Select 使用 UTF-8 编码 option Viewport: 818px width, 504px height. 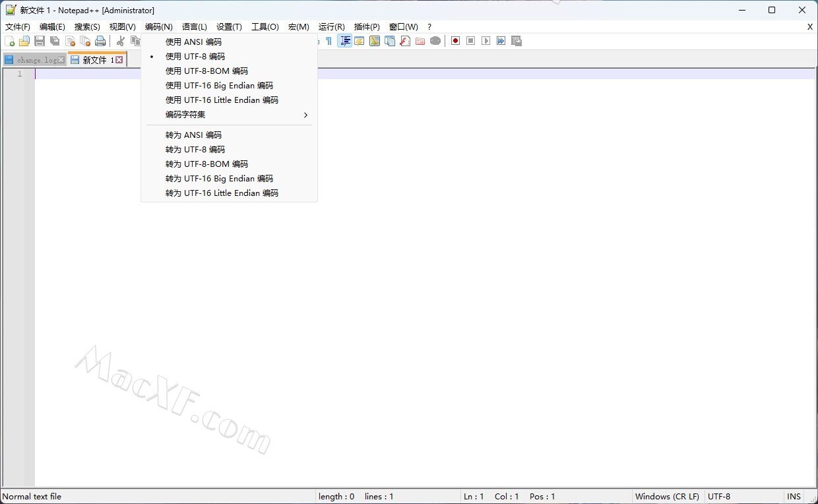pos(229,57)
